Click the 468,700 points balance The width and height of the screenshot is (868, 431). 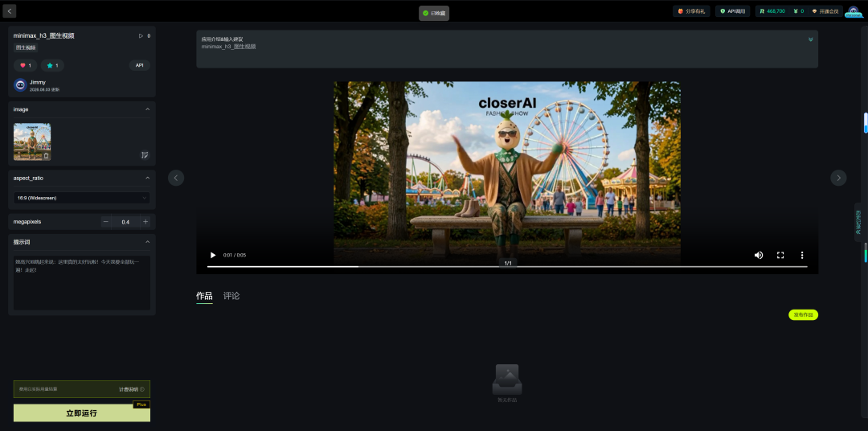[772, 11]
